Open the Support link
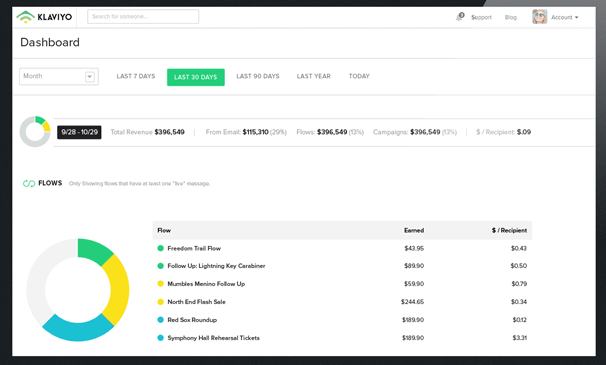606x365 pixels. [481, 17]
